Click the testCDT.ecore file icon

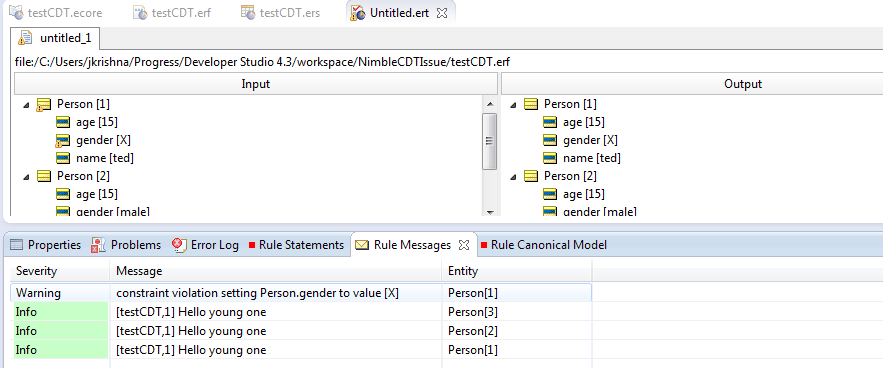tap(16, 12)
